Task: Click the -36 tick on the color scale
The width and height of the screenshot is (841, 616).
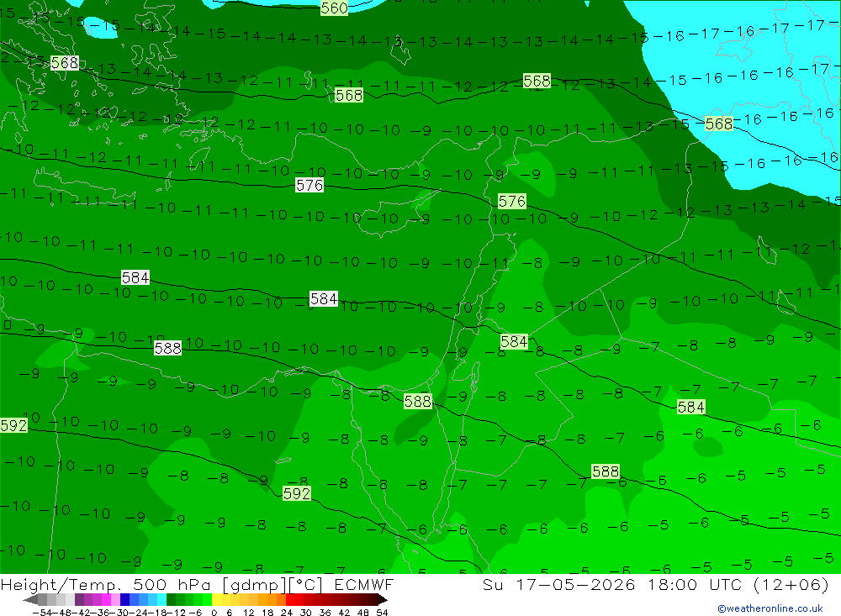Action: click(100, 613)
